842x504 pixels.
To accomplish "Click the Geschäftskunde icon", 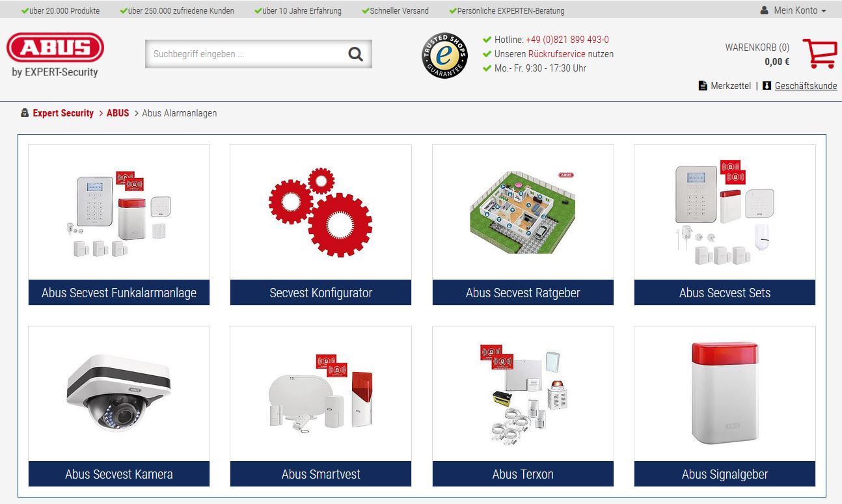I will [767, 86].
